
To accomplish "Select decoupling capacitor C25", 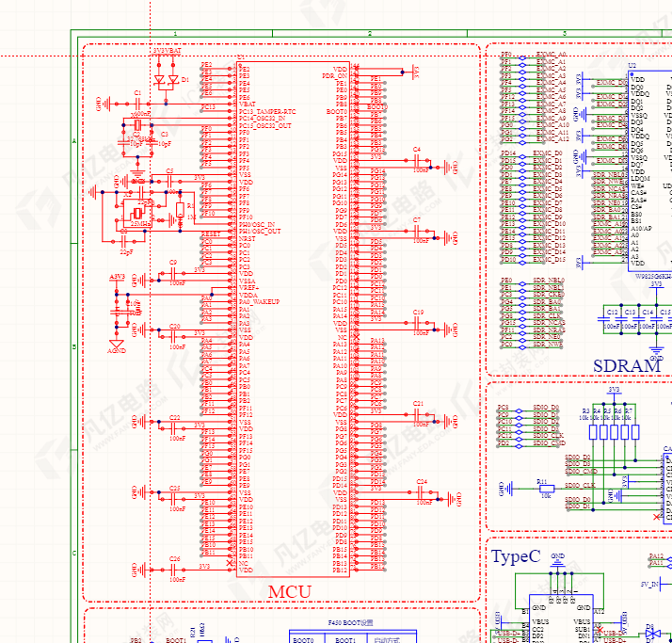I will point(173,499).
